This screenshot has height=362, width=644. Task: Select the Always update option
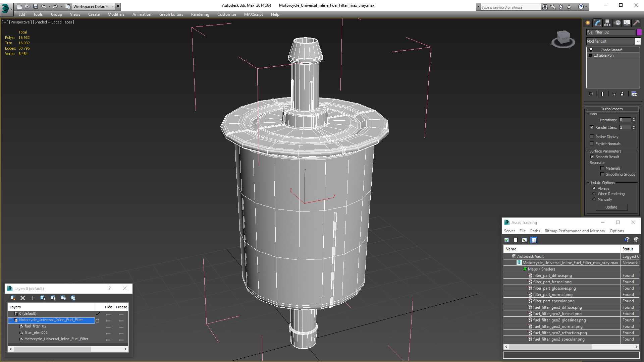point(594,188)
